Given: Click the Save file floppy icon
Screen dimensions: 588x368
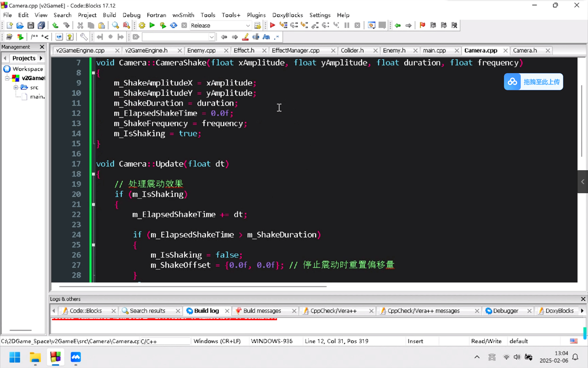Looking at the screenshot, I should point(30,25).
